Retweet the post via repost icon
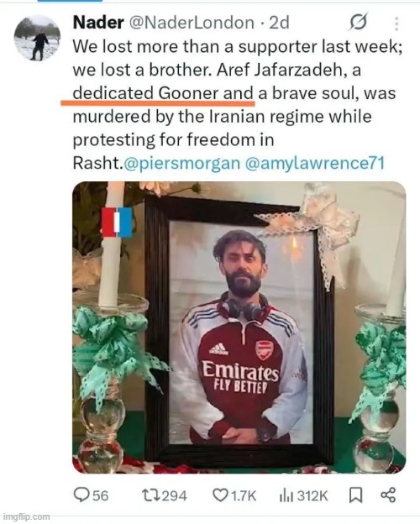The image size is (420, 524). pos(150,495)
